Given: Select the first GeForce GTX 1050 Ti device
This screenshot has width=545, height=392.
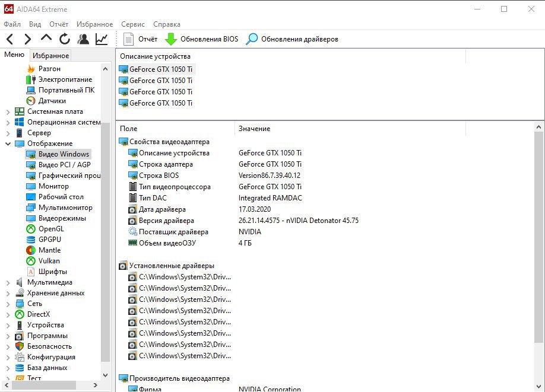Looking at the screenshot, I should tap(157, 69).
